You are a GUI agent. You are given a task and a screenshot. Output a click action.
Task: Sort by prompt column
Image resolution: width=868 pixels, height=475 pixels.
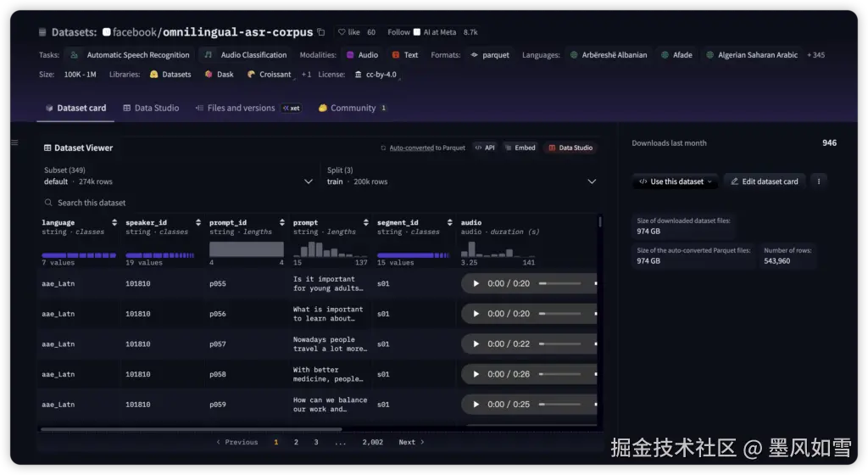click(365, 222)
